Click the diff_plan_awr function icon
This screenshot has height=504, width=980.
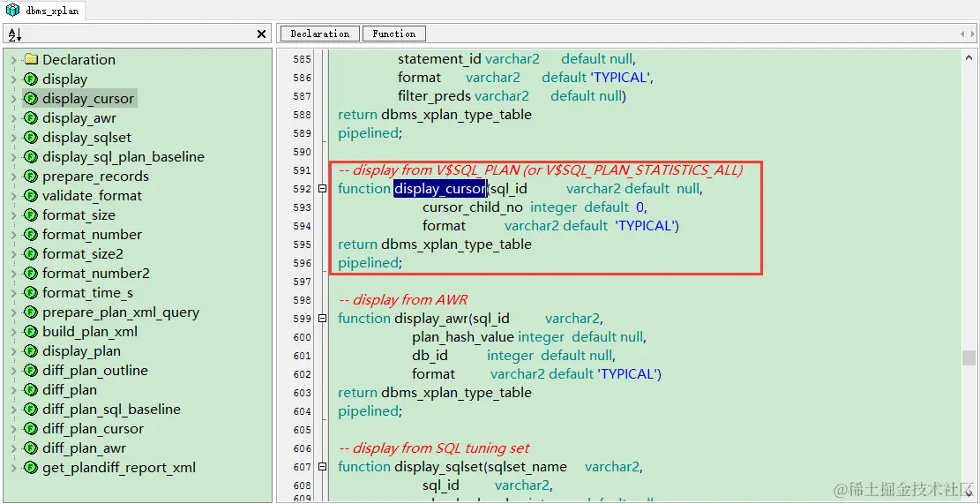[31, 448]
